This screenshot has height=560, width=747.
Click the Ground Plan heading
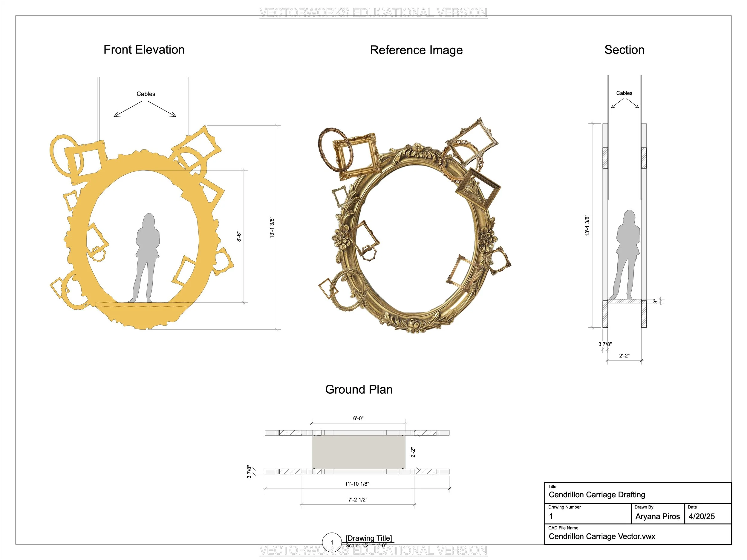coord(359,389)
